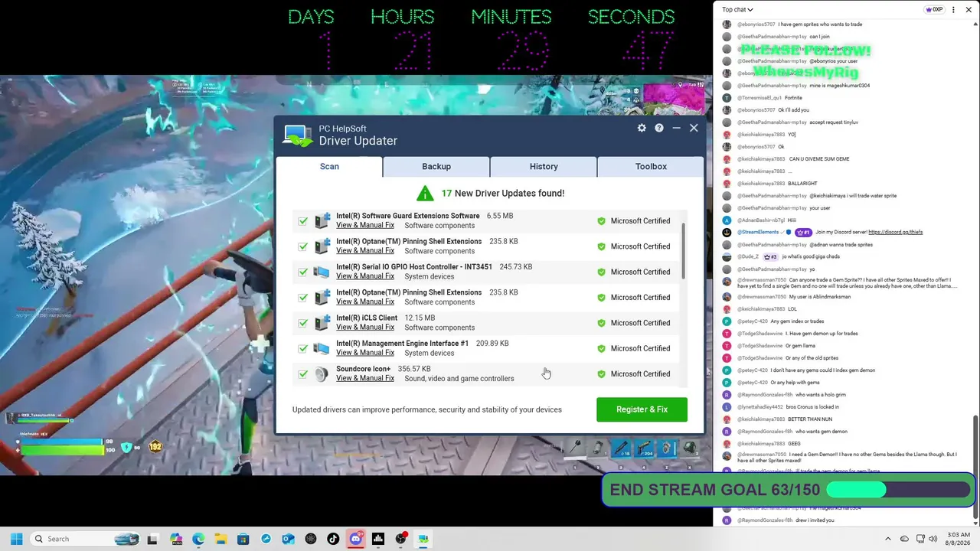This screenshot has width=980, height=551.
Task: Open the audio mixer app in taskbar
Action: click(378, 539)
